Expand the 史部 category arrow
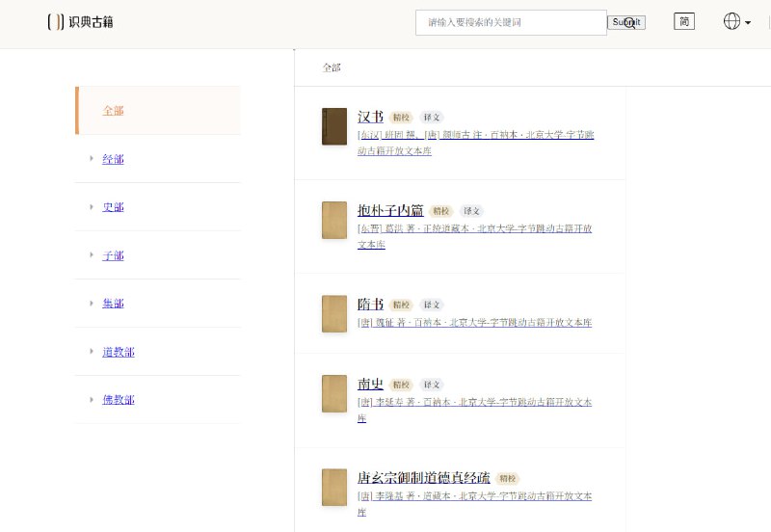Screen dimensions: 771x532 click(x=92, y=207)
